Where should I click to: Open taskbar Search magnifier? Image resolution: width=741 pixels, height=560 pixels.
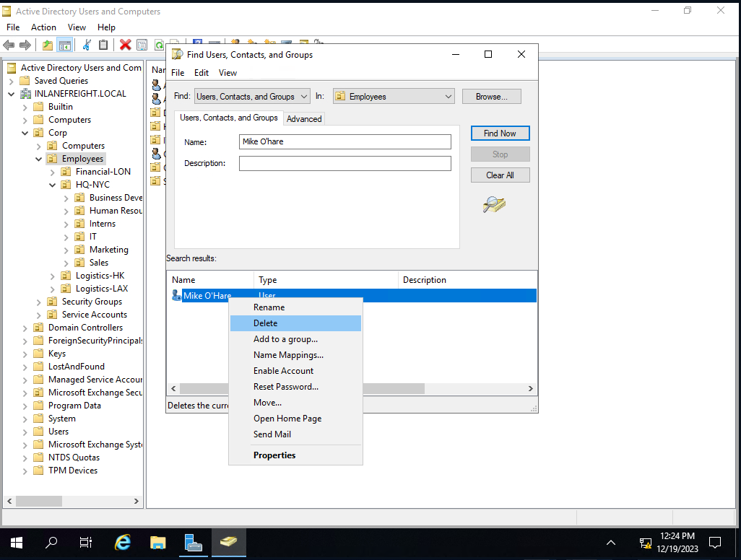click(x=51, y=543)
